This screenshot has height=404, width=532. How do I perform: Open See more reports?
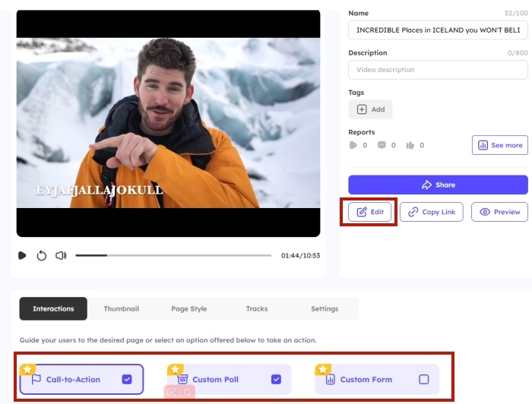pos(499,145)
